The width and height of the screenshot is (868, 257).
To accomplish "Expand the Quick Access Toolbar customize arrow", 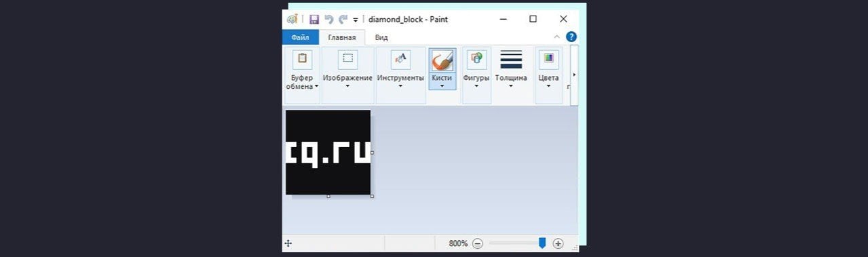I will 356,20.
